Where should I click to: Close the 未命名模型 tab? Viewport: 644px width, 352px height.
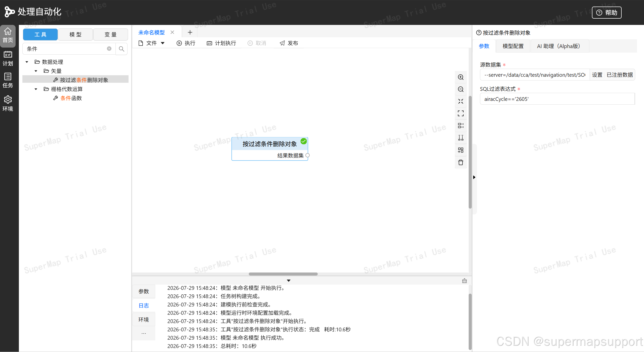click(172, 32)
